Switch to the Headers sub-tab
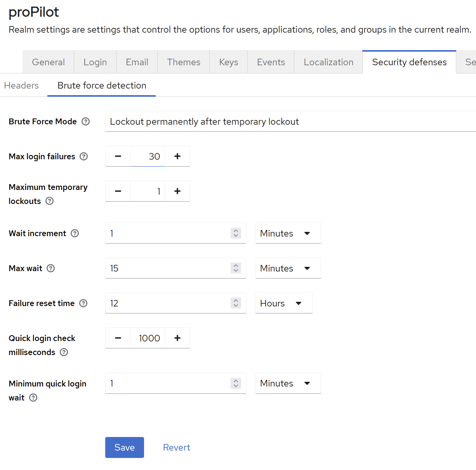 coord(21,85)
